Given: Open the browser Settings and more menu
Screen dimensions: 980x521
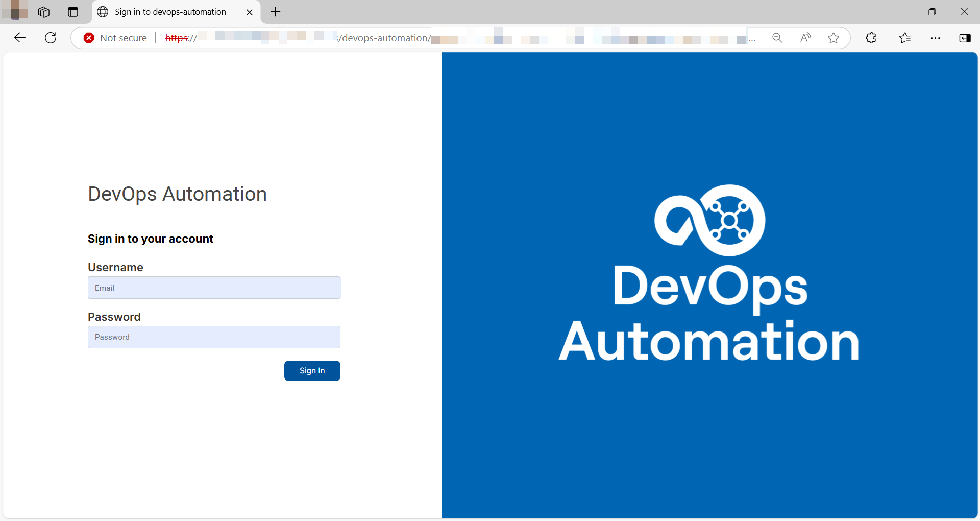Looking at the screenshot, I should coord(936,38).
